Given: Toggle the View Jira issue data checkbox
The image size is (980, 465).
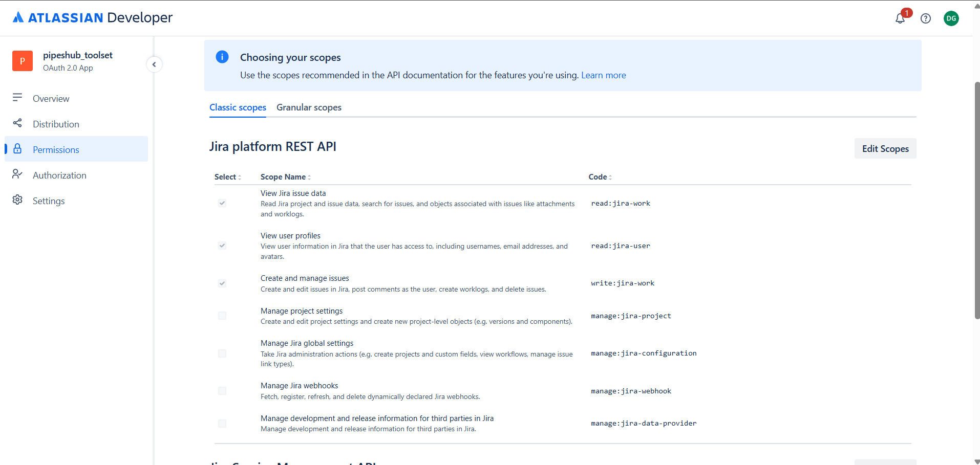Looking at the screenshot, I should click(x=222, y=203).
